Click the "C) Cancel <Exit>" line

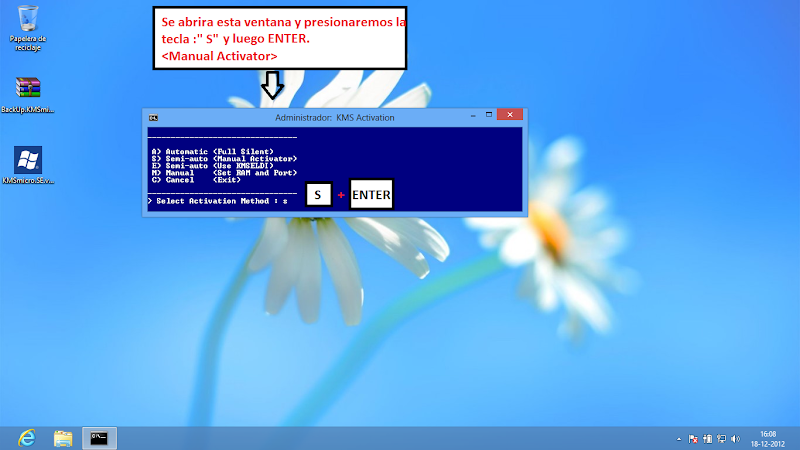point(196,180)
